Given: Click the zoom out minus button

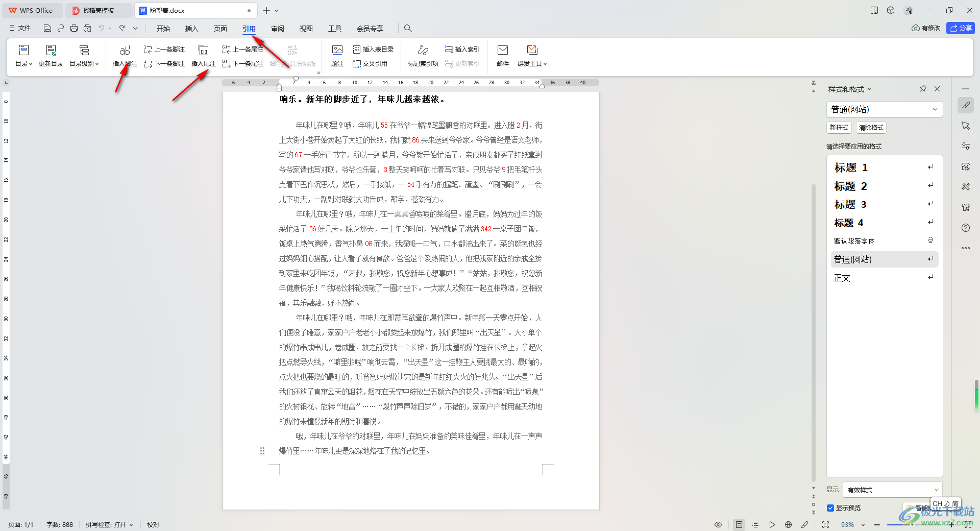Looking at the screenshot, I should 876,524.
